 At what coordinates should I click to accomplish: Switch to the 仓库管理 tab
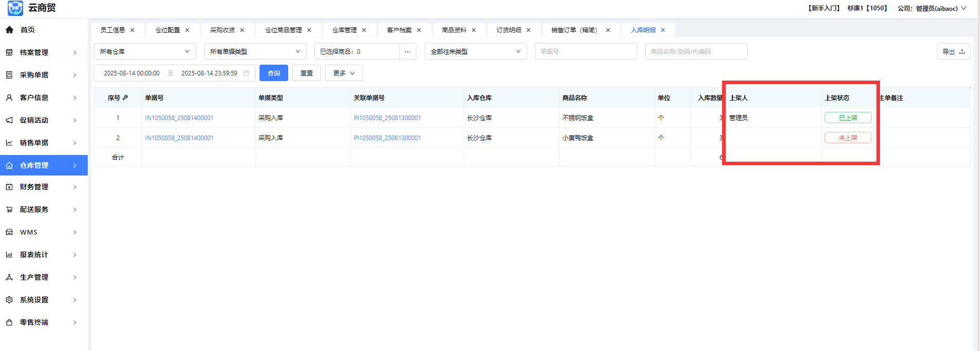[344, 30]
